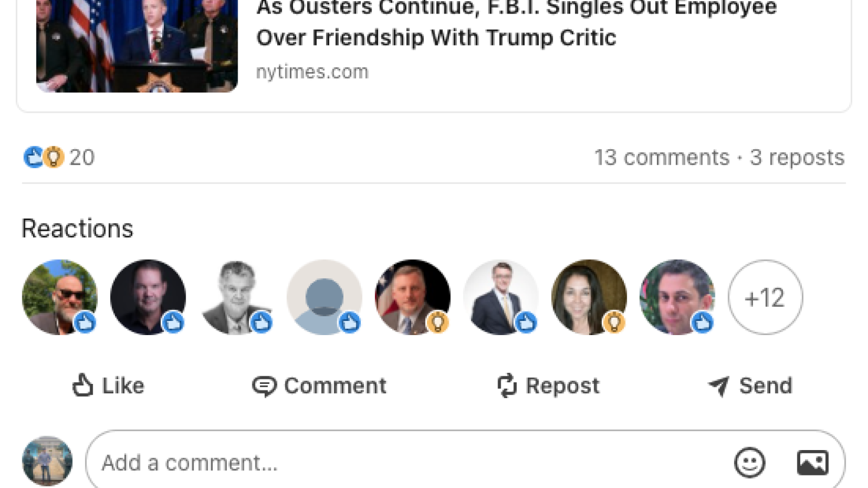Click the Like thumbs-up button
The width and height of the screenshot is (868, 488).
[108, 386]
